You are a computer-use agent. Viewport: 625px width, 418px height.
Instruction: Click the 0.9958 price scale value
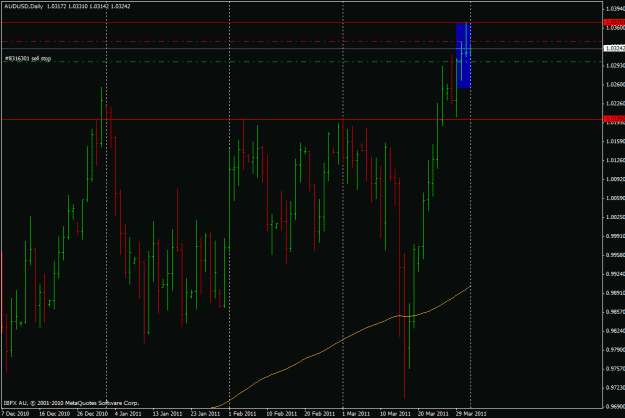pyautogui.click(x=615, y=255)
